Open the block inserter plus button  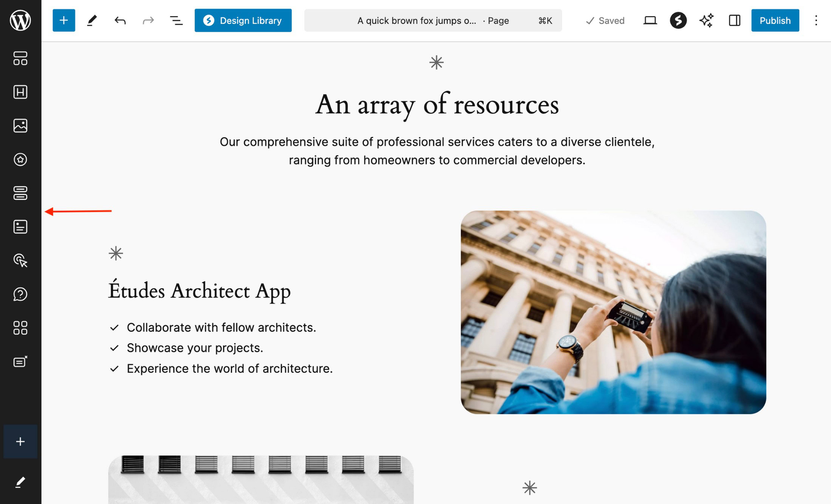[x=63, y=20]
